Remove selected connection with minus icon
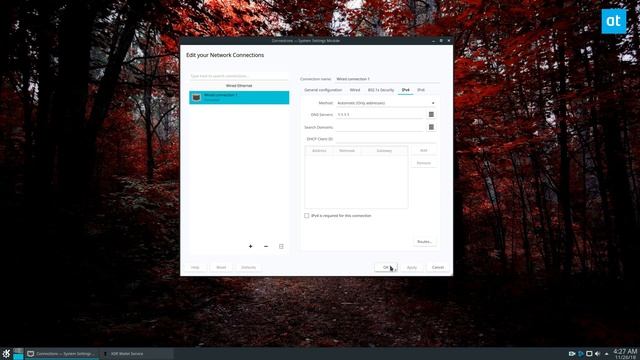640x360 pixels. 266,246
